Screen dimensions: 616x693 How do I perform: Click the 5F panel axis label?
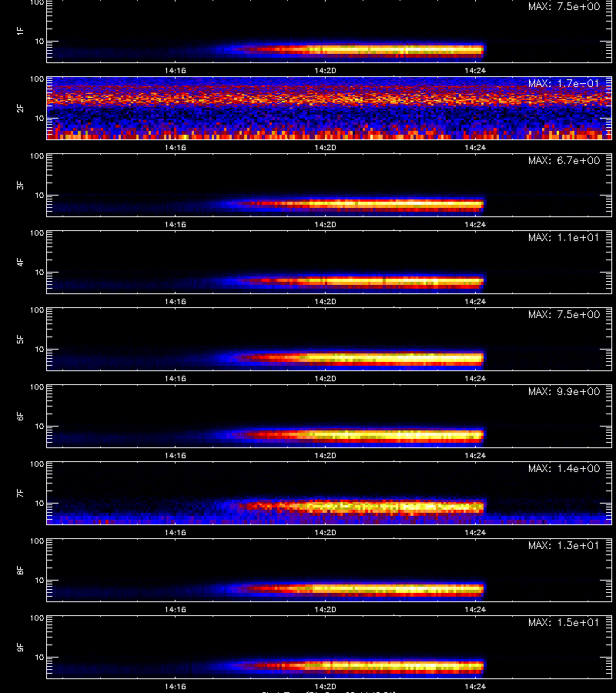tap(20, 339)
